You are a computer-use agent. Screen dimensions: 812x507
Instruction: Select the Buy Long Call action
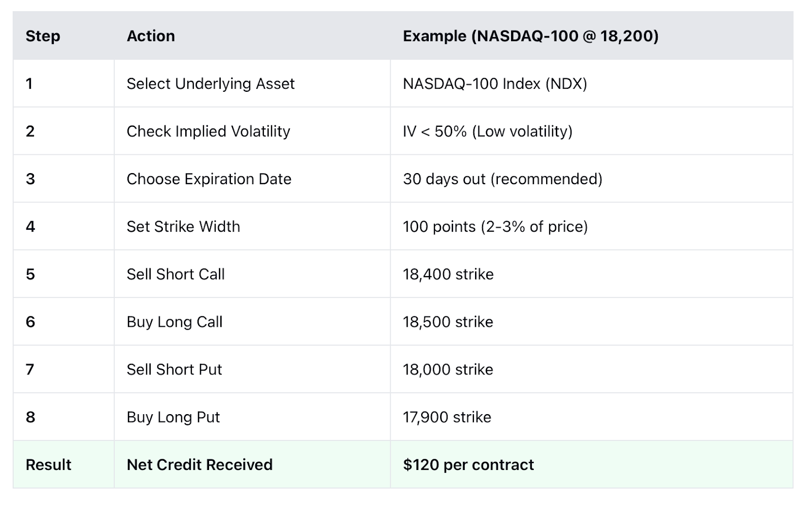click(175, 322)
